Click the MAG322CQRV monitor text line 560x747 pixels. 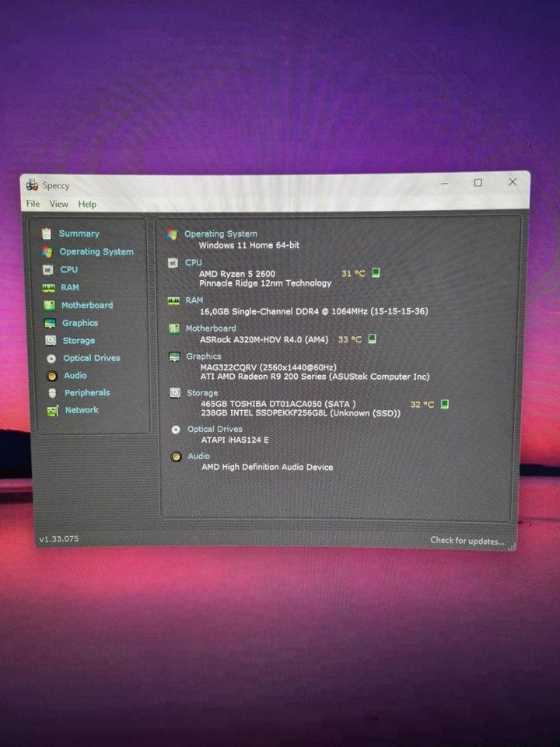(x=268, y=367)
